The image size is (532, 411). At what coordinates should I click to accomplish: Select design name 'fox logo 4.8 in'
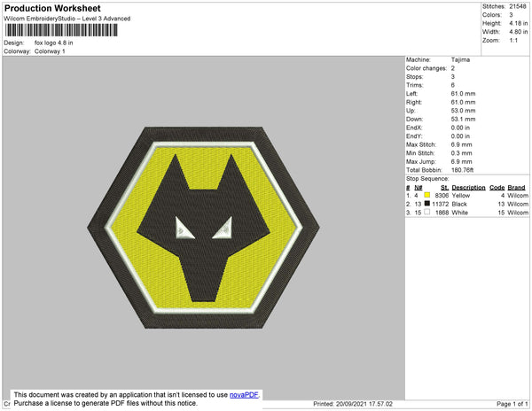53,43
